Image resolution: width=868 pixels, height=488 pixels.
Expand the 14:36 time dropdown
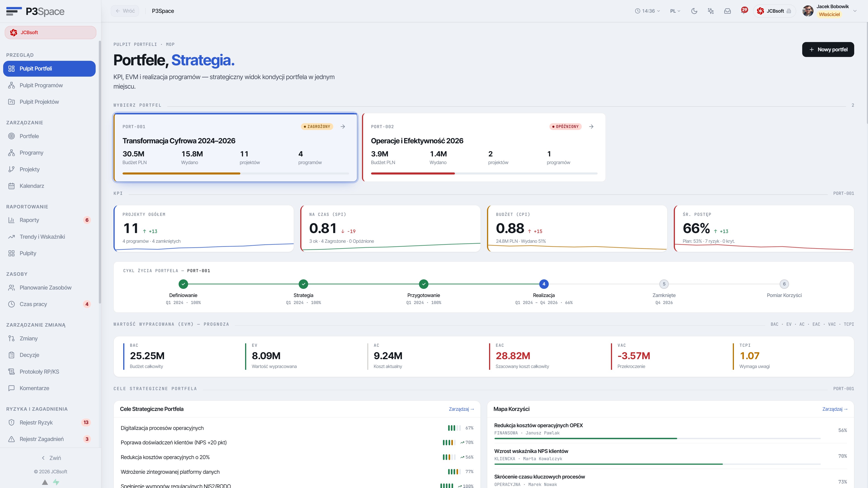point(647,11)
